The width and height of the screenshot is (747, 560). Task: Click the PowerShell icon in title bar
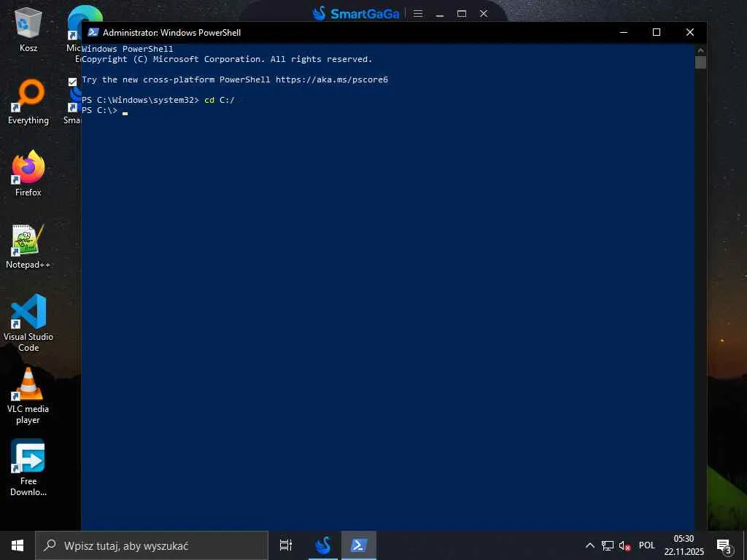93,32
